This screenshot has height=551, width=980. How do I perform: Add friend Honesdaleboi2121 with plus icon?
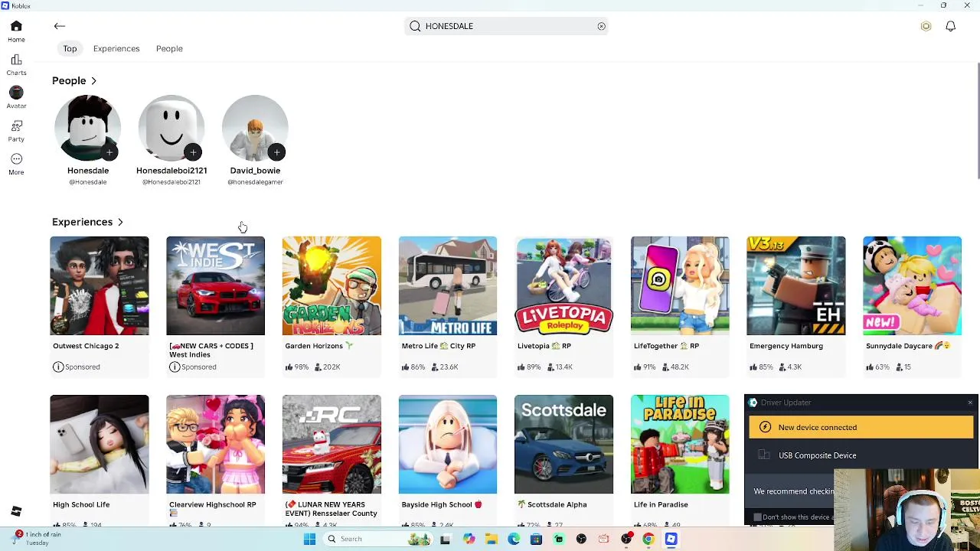[x=193, y=152]
